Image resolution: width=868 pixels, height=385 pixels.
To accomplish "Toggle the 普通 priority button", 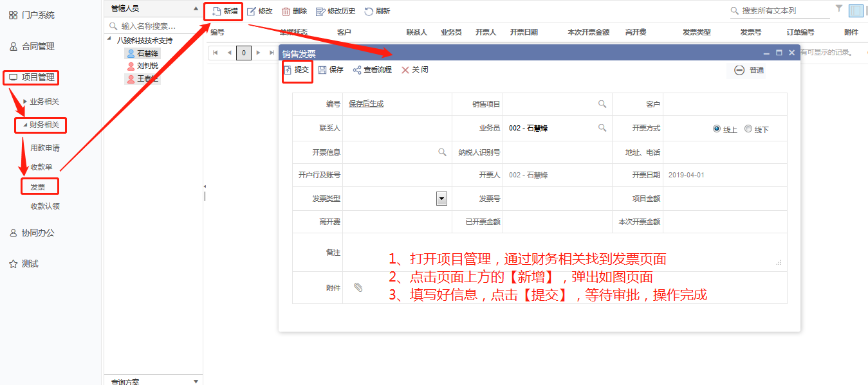I will (739, 70).
